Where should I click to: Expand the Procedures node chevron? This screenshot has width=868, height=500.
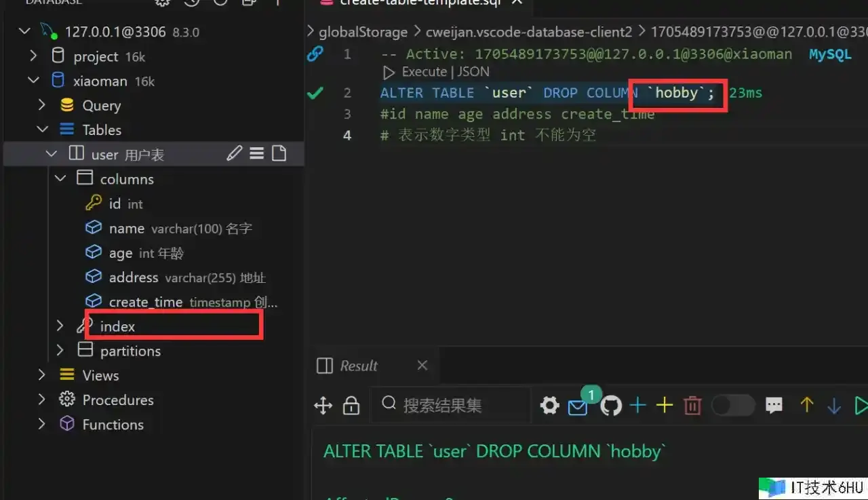click(x=42, y=400)
